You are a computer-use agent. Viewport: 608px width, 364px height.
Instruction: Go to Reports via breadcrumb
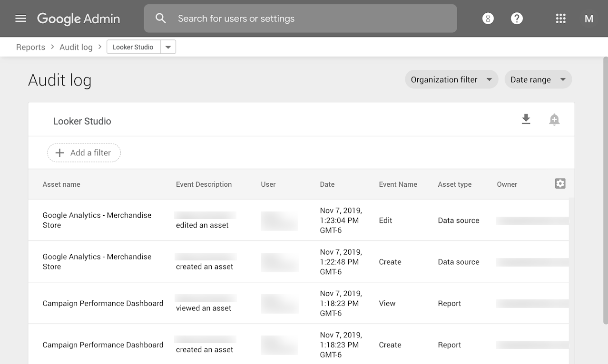(x=30, y=47)
